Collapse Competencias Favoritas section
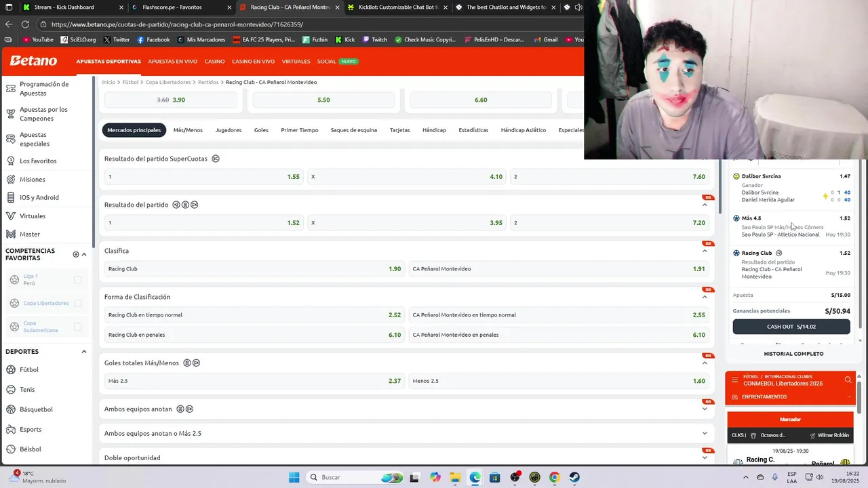 [84, 254]
